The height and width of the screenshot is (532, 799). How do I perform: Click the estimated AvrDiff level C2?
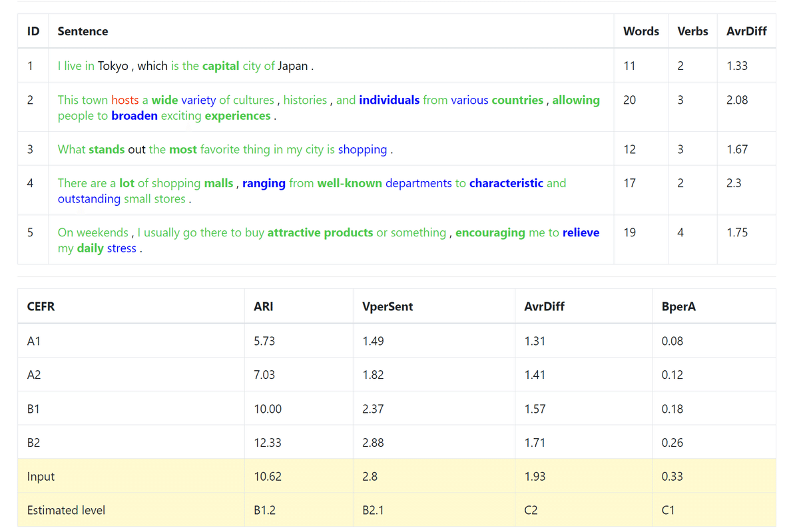(531, 511)
